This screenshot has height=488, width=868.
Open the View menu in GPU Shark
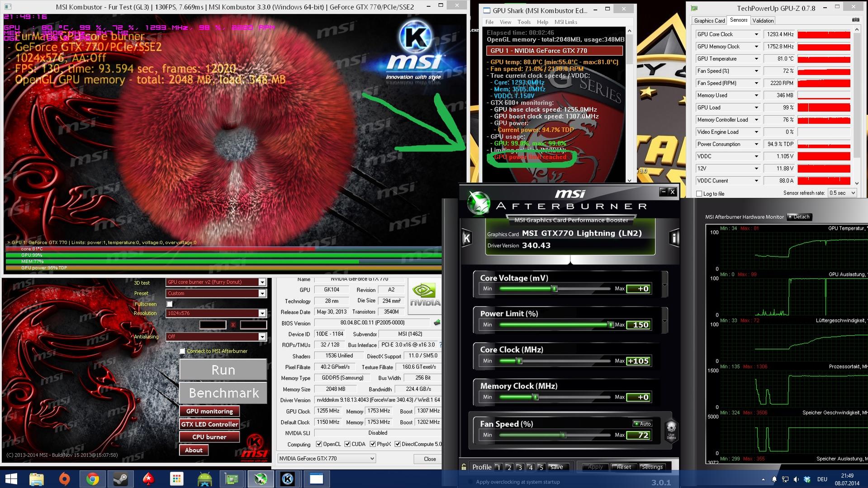tap(505, 22)
